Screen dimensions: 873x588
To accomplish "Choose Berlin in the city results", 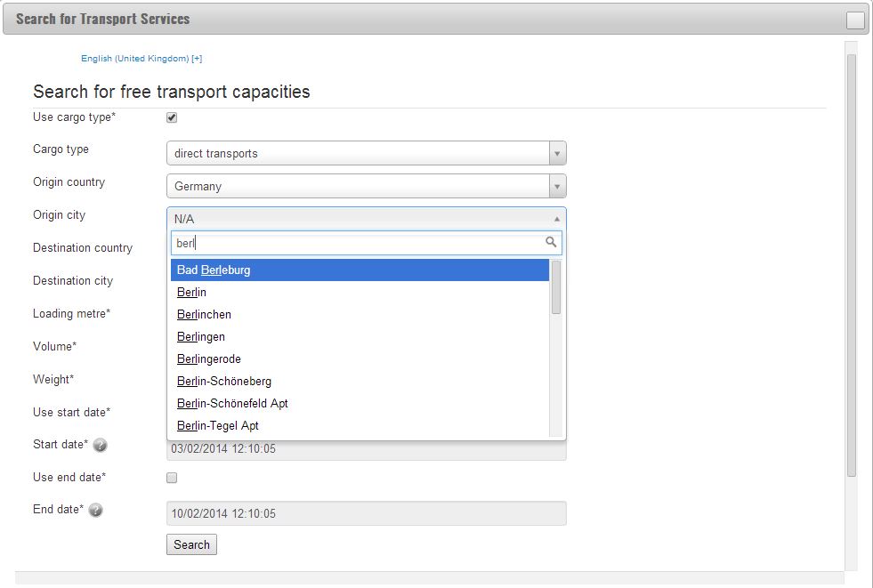I will (x=360, y=292).
